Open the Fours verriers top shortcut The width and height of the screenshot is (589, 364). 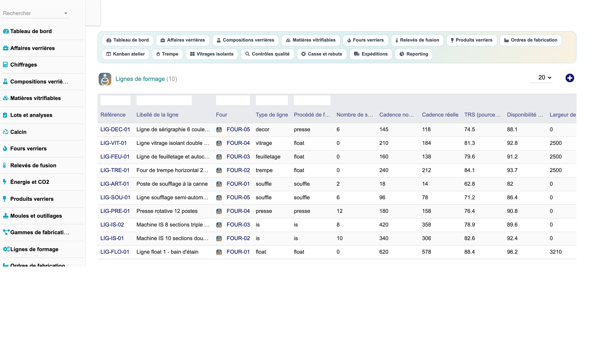[366, 40]
